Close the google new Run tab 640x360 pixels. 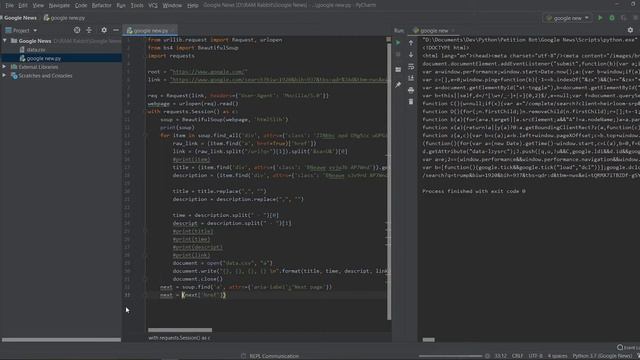tap(453, 31)
